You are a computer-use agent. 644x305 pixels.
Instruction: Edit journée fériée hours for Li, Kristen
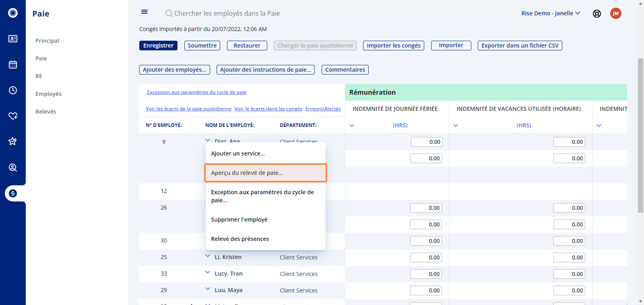click(426, 257)
